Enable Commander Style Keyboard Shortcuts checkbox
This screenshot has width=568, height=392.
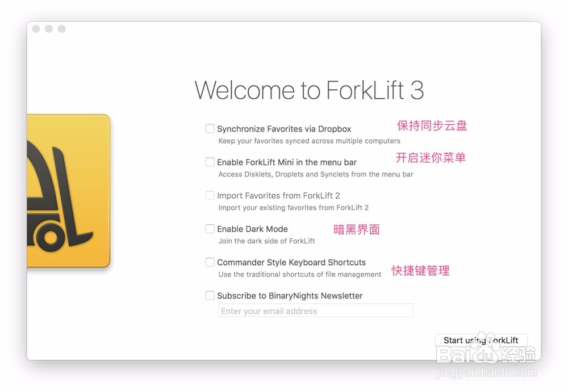pos(210,262)
